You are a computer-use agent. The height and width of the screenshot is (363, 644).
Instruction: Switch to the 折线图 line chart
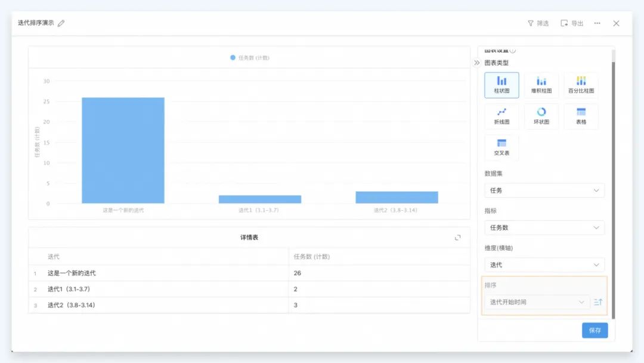click(x=501, y=116)
